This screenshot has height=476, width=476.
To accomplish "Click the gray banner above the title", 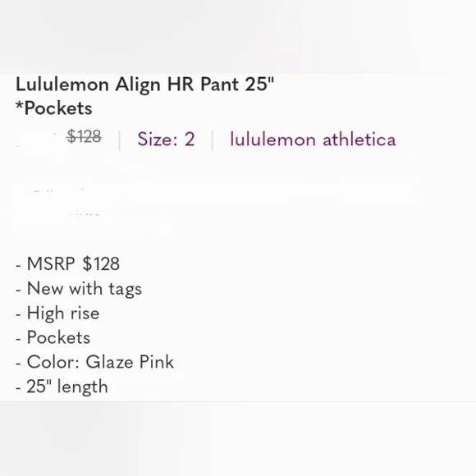I will [x=238, y=36].
